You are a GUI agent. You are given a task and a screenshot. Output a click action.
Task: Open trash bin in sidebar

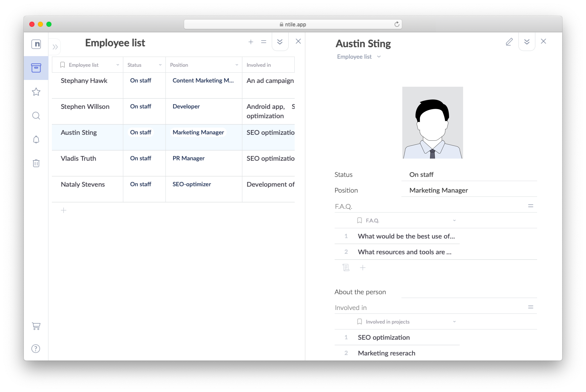[36, 163]
